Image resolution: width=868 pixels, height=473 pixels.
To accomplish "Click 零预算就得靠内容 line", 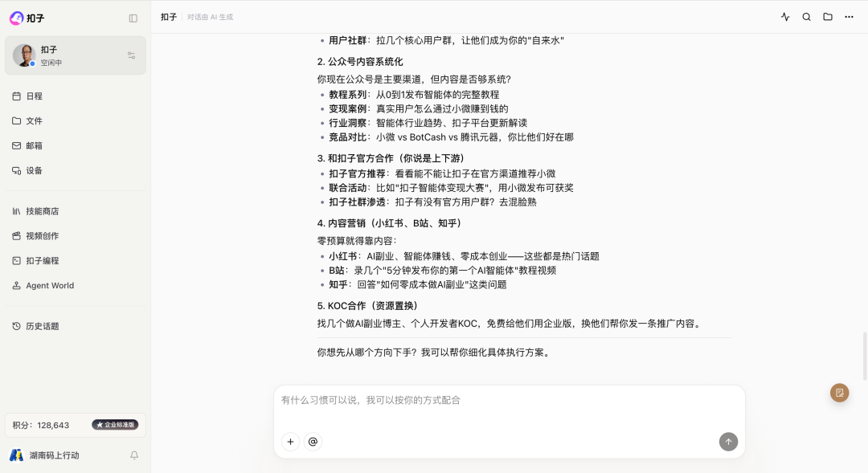I will (357, 241).
